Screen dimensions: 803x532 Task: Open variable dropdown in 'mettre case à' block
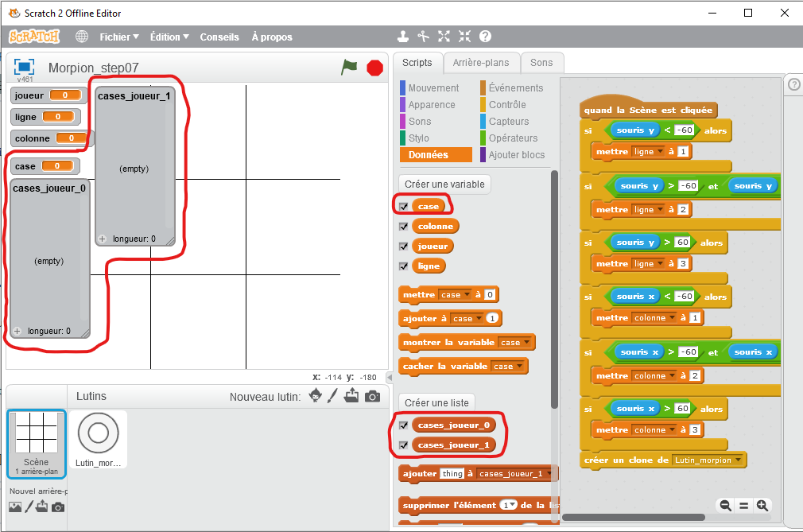(467, 295)
